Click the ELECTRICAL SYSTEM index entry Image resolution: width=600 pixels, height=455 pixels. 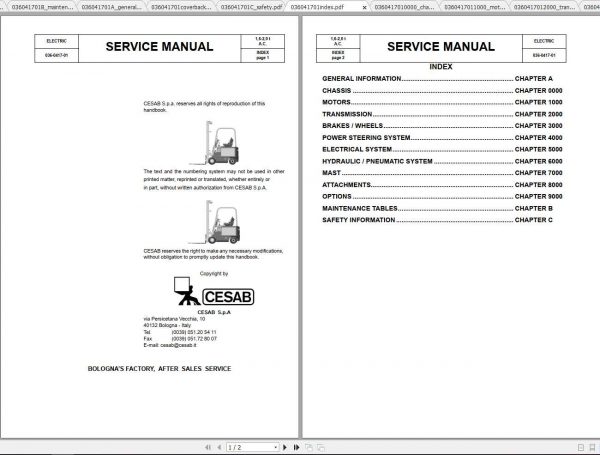[442, 149]
